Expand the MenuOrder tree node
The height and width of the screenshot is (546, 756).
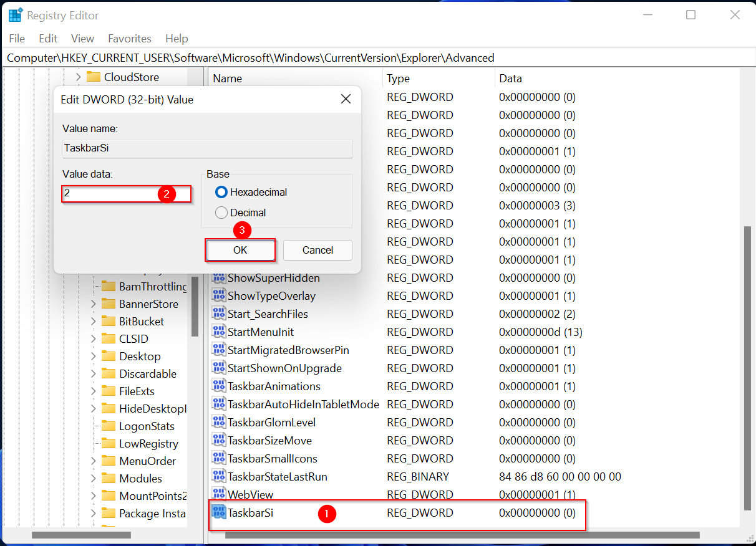point(93,461)
